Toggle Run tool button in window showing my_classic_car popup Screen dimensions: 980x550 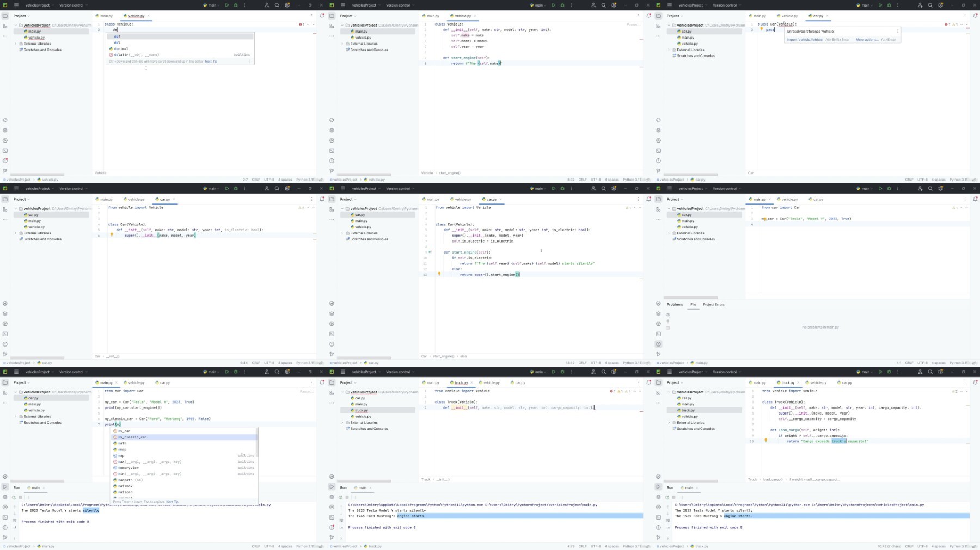[x=5, y=487]
